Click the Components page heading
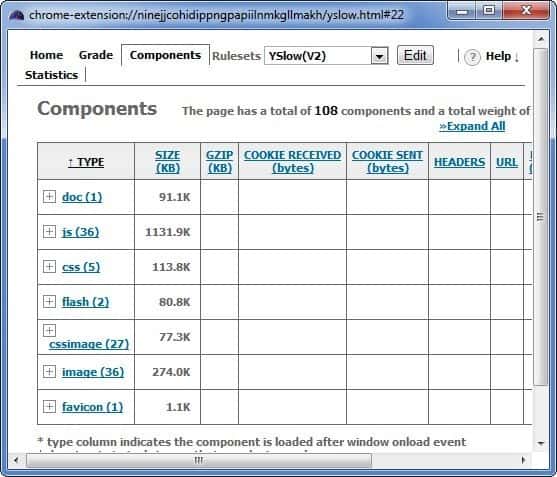This screenshot has height=477, width=557. [97, 109]
